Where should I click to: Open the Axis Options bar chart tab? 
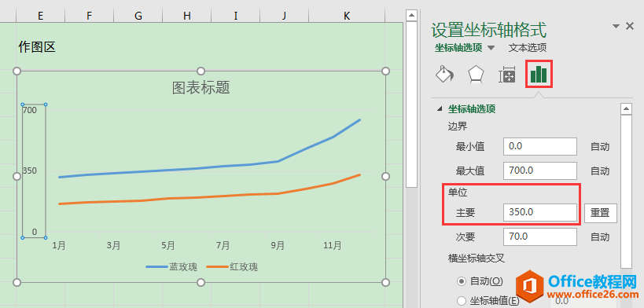539,74
